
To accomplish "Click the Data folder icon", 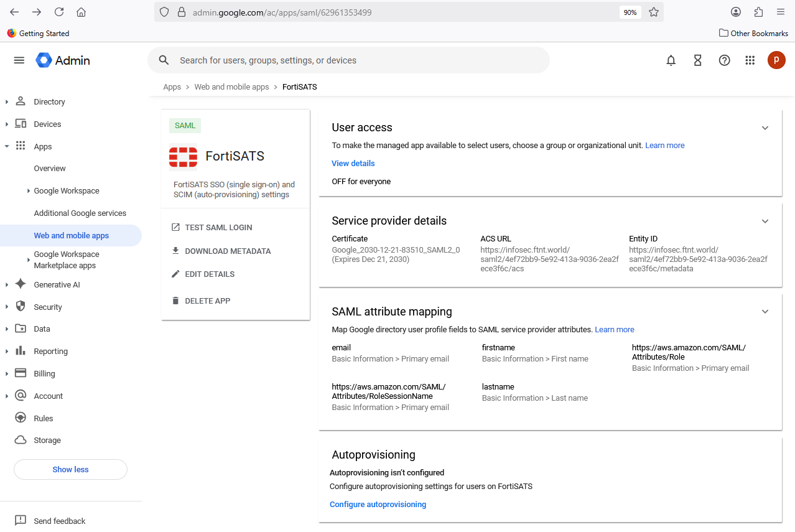I will 21,329.
